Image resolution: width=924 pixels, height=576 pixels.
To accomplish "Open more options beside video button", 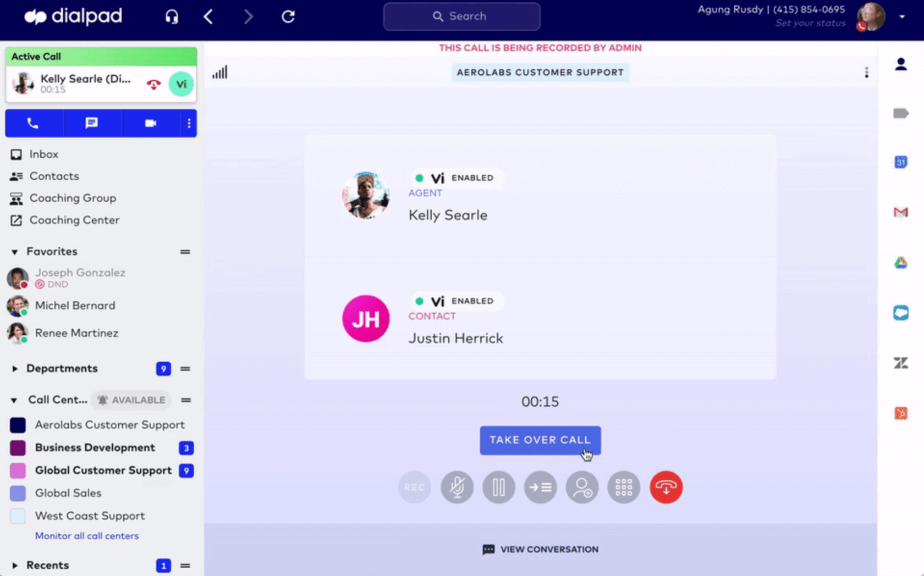I will [x=189, y=123].
